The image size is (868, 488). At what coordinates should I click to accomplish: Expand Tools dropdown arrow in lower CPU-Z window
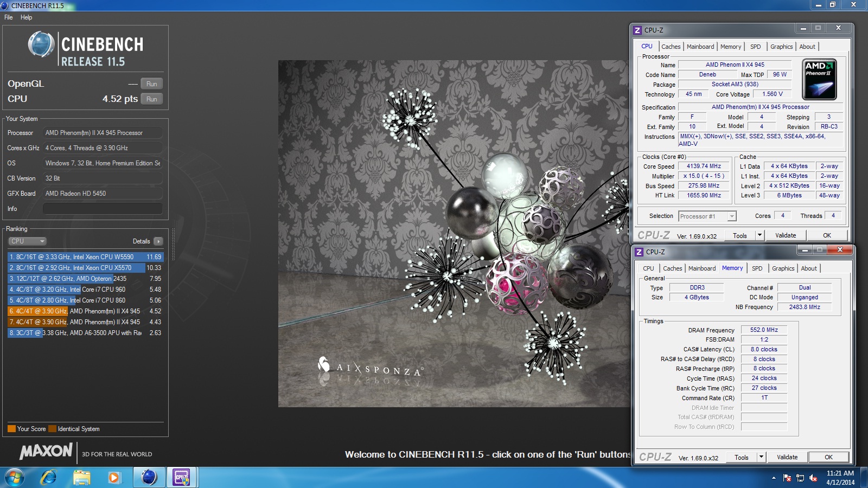761,458
